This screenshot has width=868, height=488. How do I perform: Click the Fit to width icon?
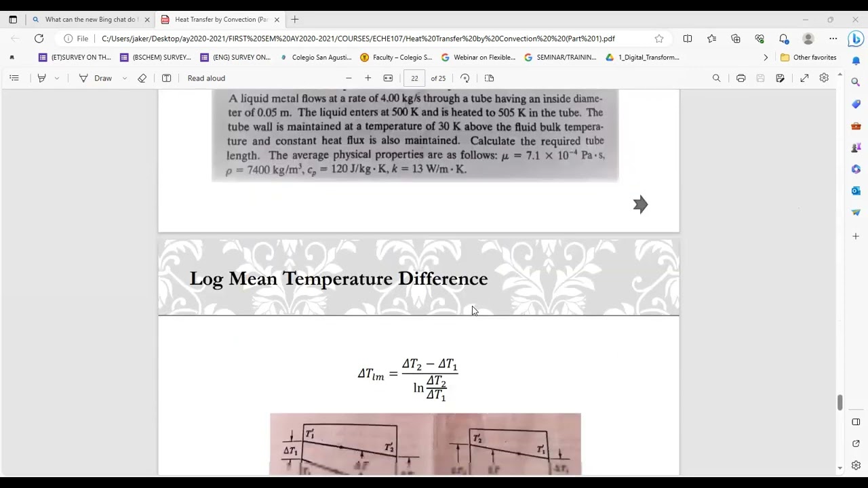388,78
